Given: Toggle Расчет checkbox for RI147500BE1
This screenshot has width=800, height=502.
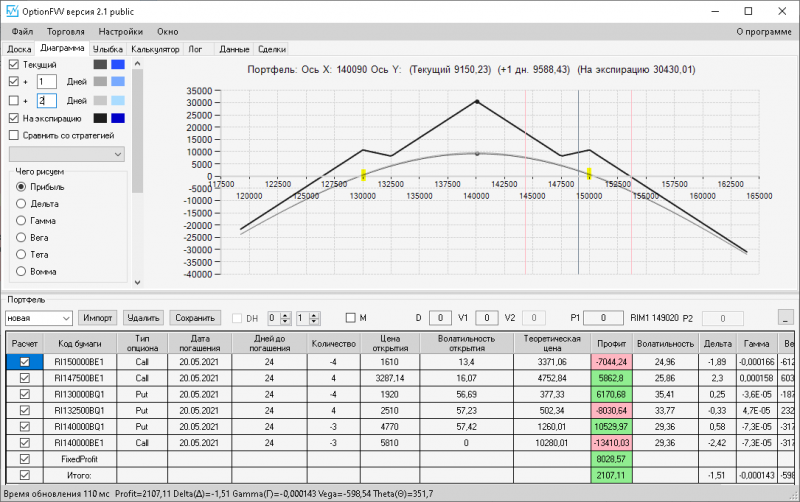Looking at the screenshot, I should coord(24,378).
